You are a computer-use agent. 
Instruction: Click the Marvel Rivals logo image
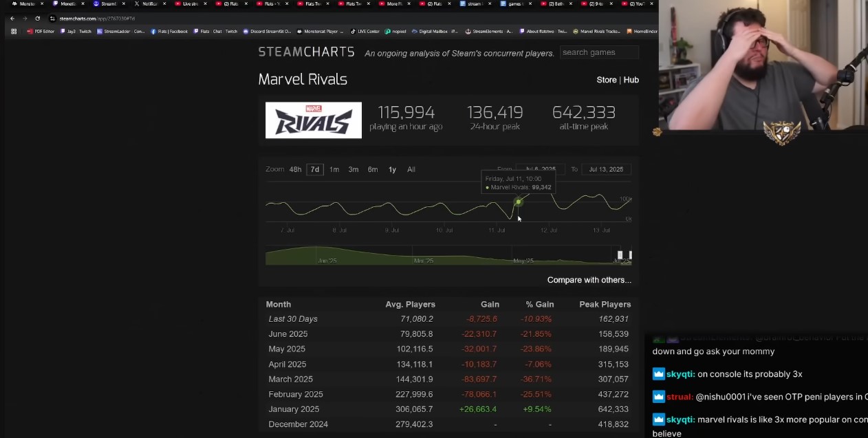click(x=314, y=120)
